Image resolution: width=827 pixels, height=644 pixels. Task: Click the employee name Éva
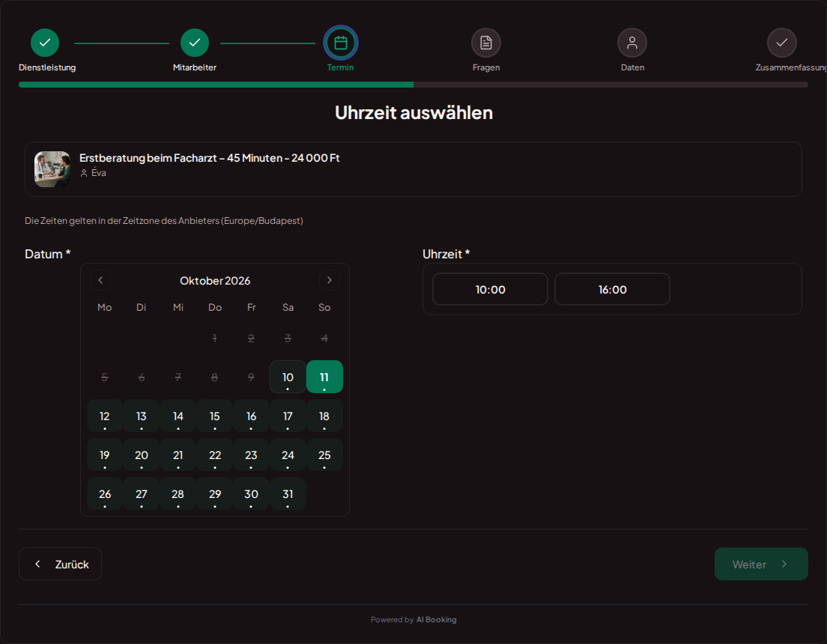tap(99, 173)
